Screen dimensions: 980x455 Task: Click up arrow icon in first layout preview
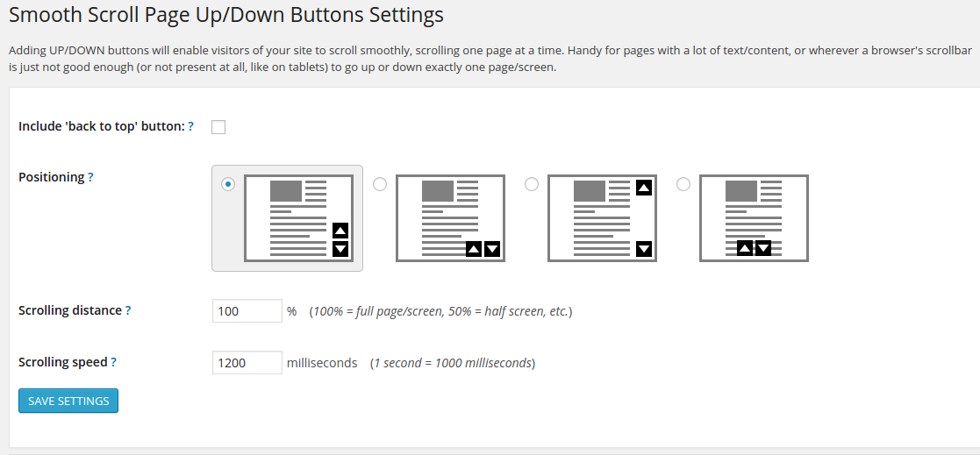coord(340,231)
